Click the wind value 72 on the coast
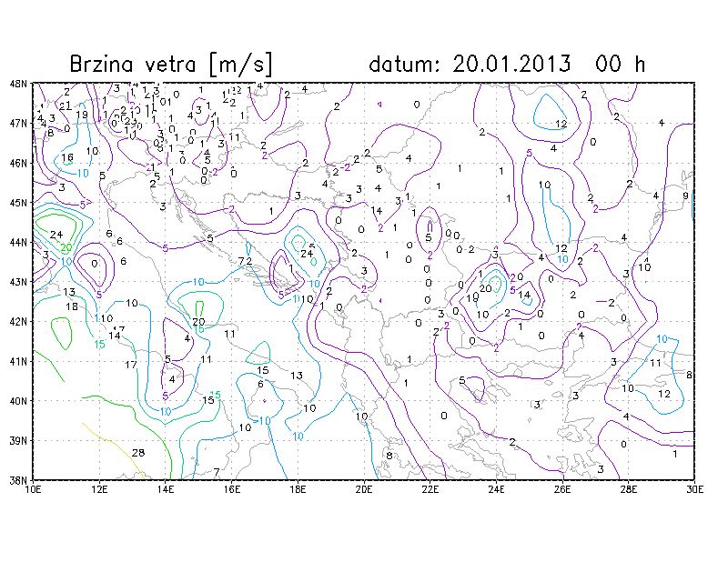This screenshot has width=728, height=562. pyautogui.click(x=245, y=261)
